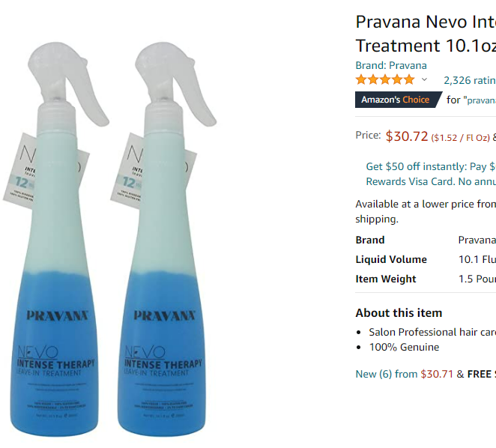Click the Brand: Pravana link

pyautogui.click(x=391, y=65)
